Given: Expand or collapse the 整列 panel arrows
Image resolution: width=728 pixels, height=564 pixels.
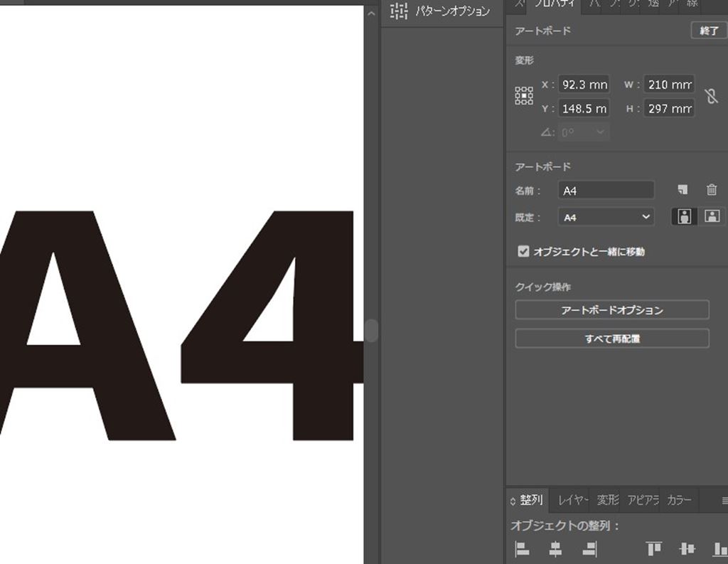Looking at the screenshot, I should coord(513,501).
